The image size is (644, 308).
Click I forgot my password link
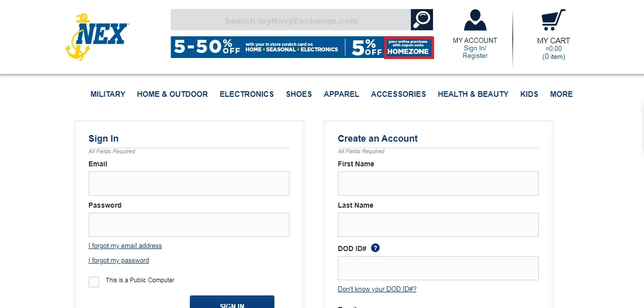(x=119, y=261)
